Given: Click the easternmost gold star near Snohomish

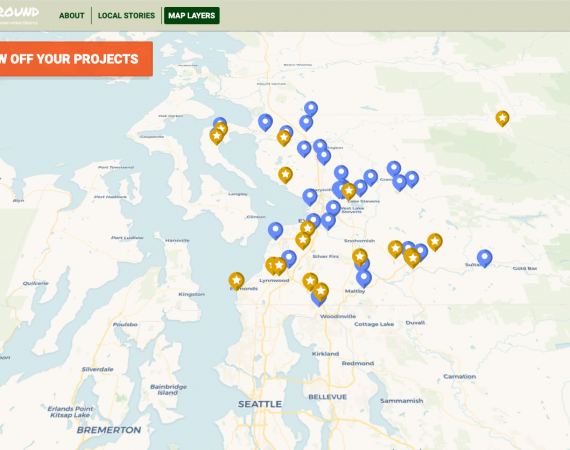Looking at the screenshot, I should point(435,242).
